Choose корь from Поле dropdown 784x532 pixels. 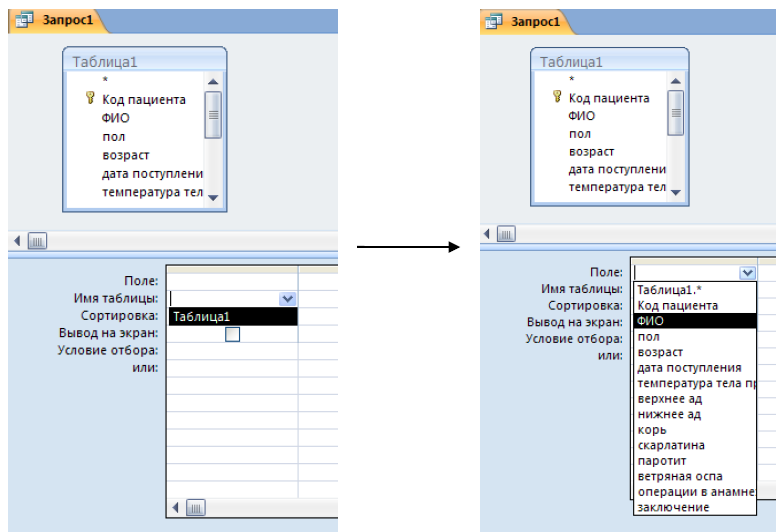click(695, 430)
